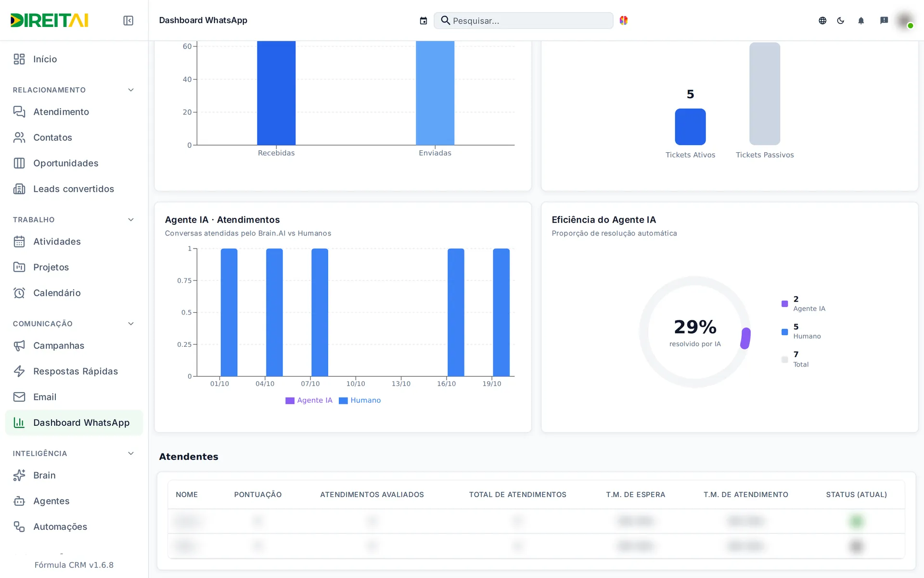Open Calendário page

74,293
